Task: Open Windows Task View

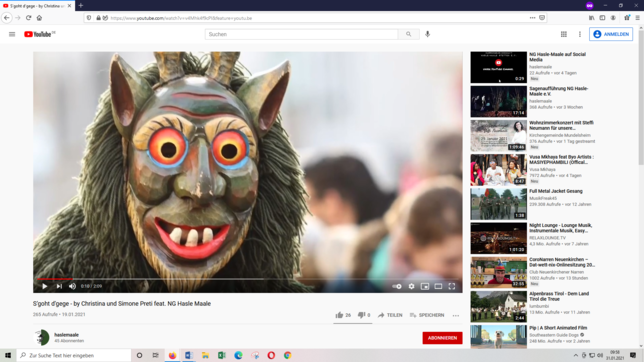Action: [x=156, y=355]
